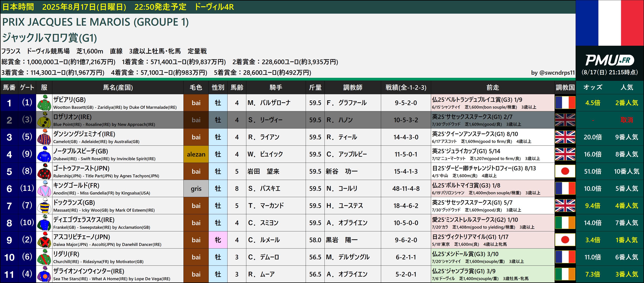
Task: Click King Gold's pink jockey silk icon
Action: [x=44, y=188]
